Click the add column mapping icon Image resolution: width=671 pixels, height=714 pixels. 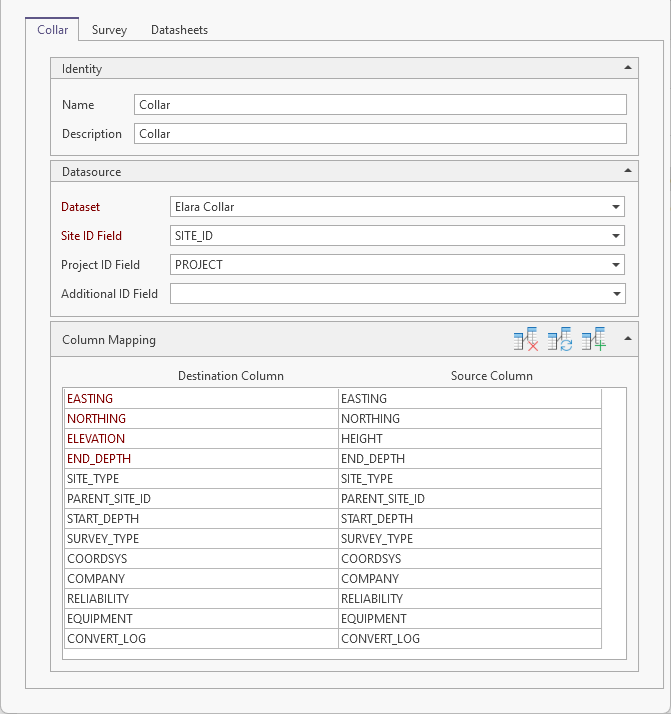(x=594, y=340)
